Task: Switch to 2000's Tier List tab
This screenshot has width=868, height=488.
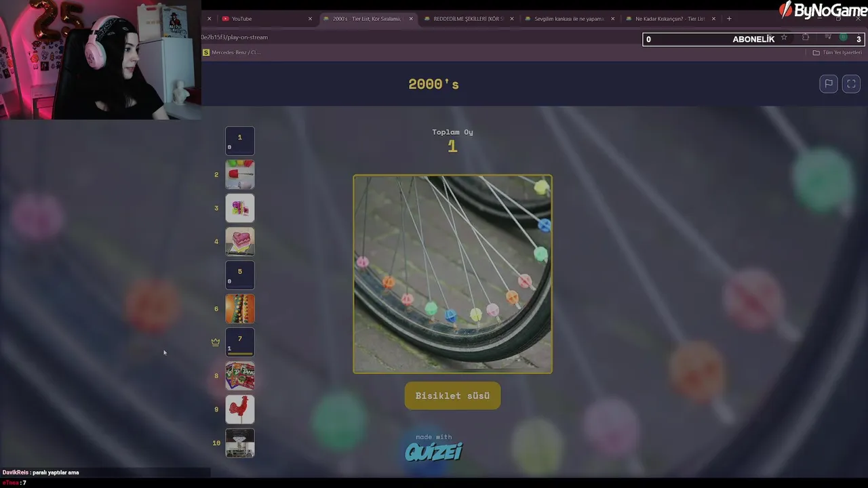Action: [367, 19]
